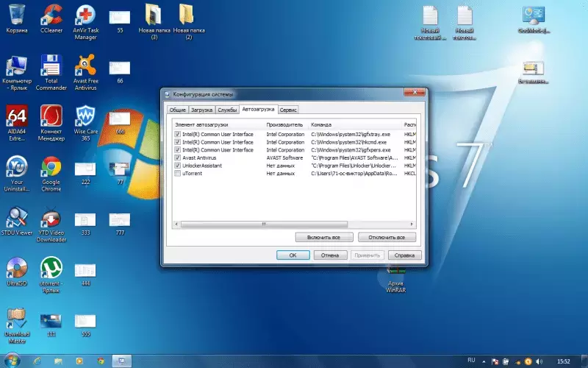Switch to the Службы tab
Screen dimensions: 588x368
click(x=227, y=110)
